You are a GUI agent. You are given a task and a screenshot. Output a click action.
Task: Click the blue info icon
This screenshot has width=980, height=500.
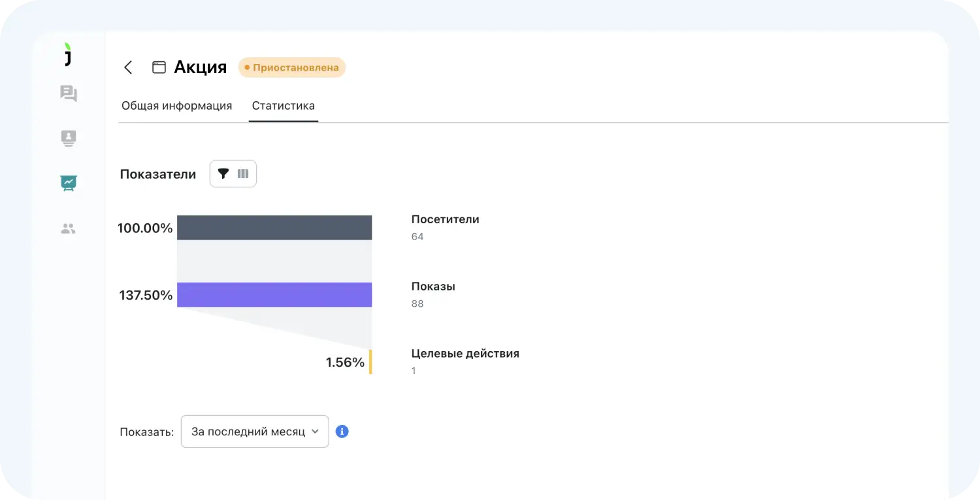342,431
